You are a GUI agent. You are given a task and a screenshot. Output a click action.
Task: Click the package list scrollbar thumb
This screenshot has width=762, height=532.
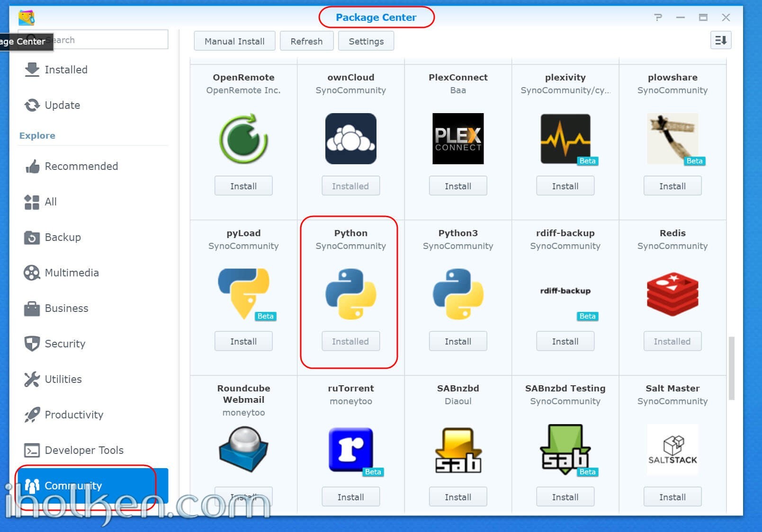732,368
